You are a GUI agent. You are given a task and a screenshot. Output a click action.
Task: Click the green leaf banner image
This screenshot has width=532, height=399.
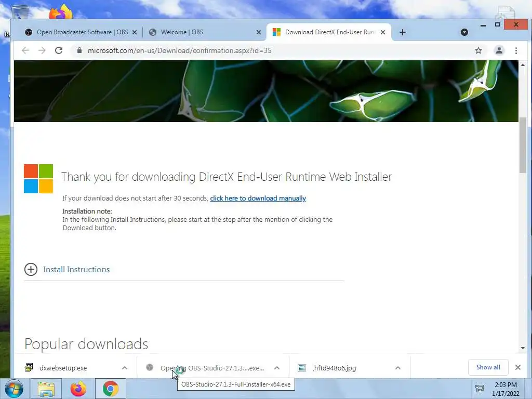266,91
